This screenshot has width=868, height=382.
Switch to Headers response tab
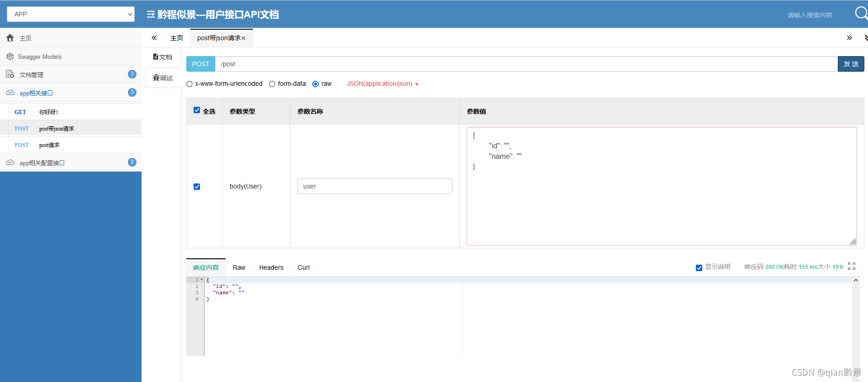pyautogui.click(x=271, y=267)
